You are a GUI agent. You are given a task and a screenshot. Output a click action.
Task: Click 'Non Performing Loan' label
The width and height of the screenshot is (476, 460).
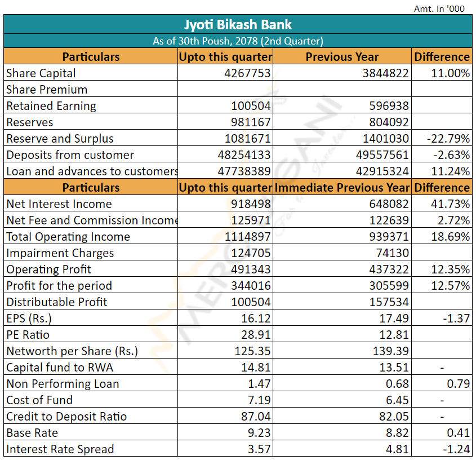click(63, 384)
